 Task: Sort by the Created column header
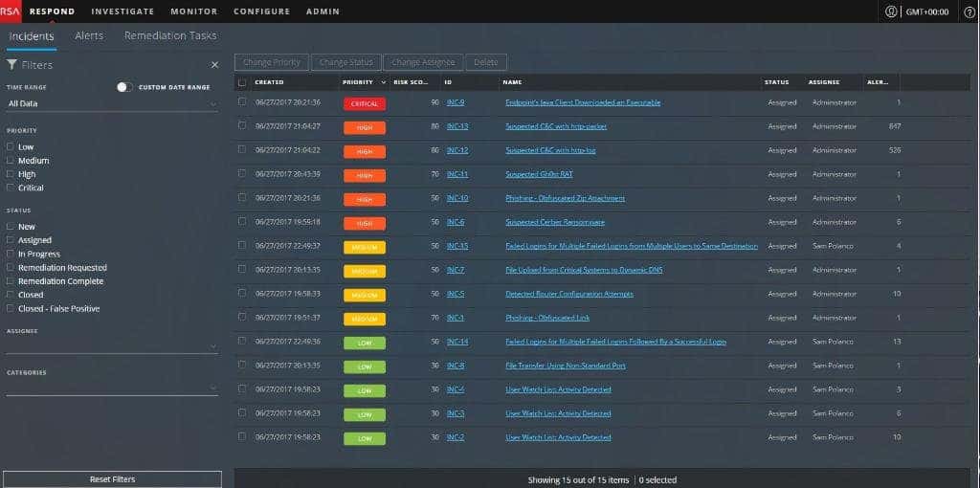tap(269, 82)
